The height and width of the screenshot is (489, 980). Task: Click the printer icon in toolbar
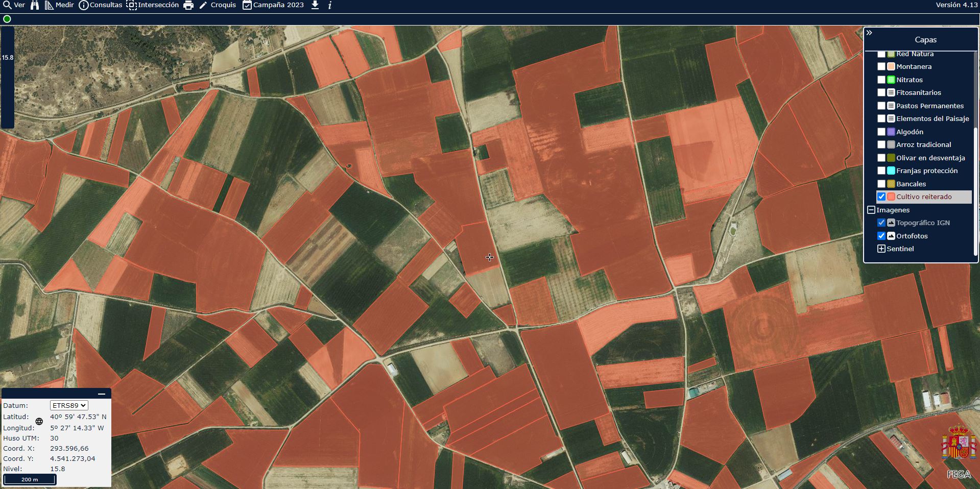pos(188,5)
